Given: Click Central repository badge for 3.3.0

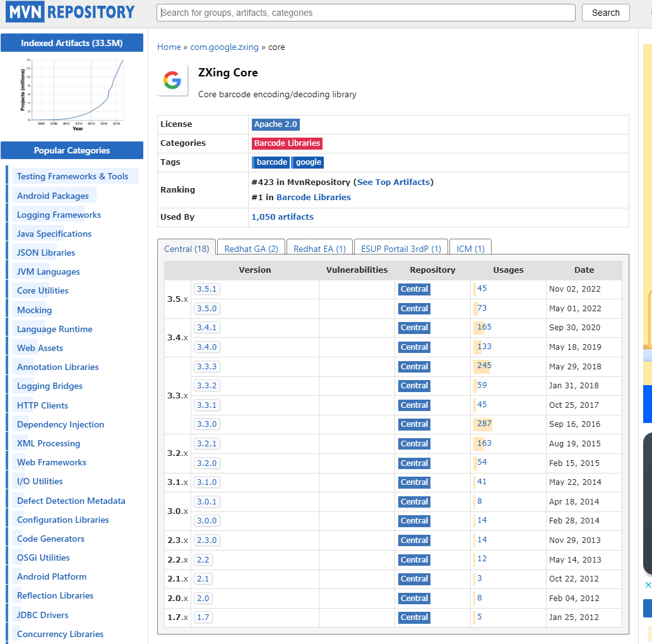Looking at the screenshot, I should 414,424.
